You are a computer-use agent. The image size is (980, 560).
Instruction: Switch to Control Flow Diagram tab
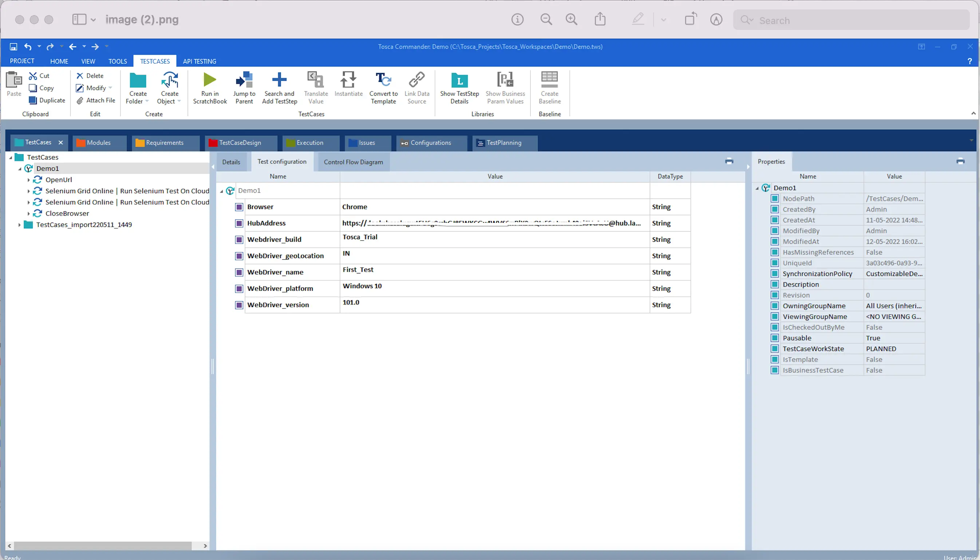pos(353,162)
